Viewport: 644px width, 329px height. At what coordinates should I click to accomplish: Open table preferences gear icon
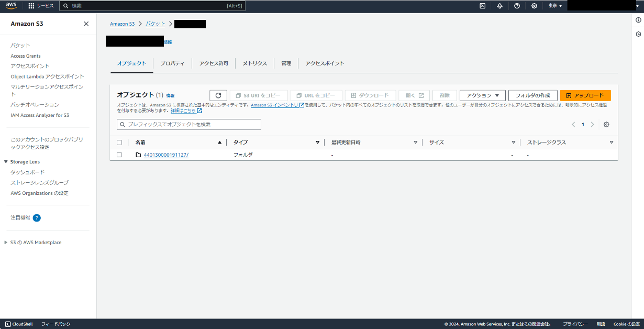606,125
